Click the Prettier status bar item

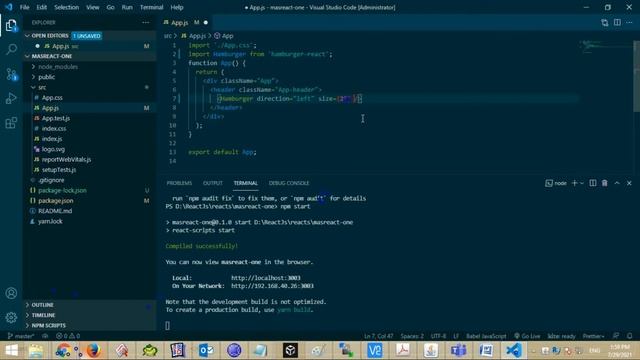coord(593,336)
